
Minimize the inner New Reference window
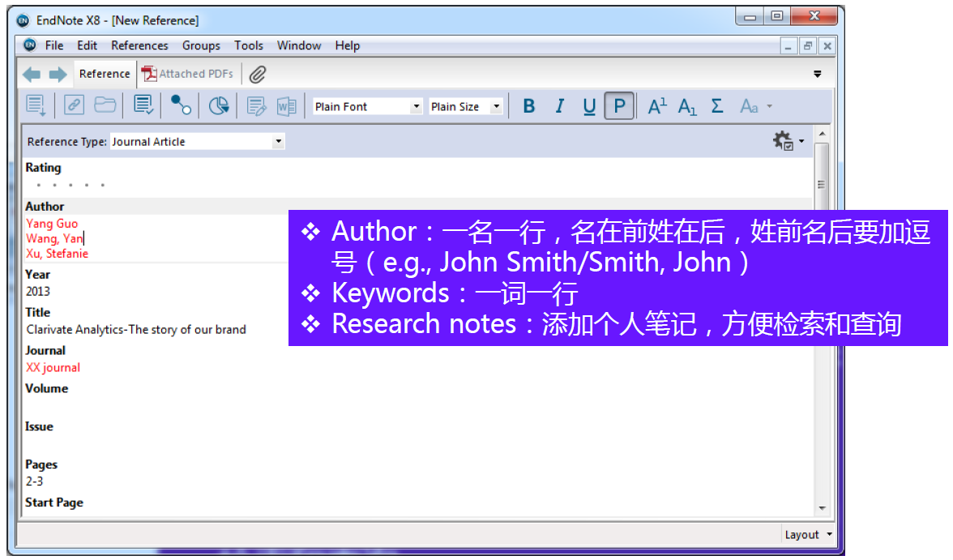click(x=788, y=46)
